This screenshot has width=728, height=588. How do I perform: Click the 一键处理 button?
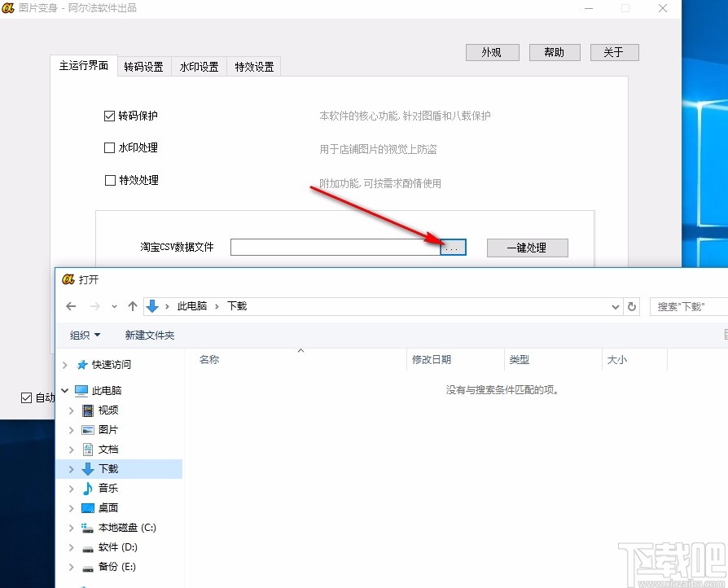(527, 248)
